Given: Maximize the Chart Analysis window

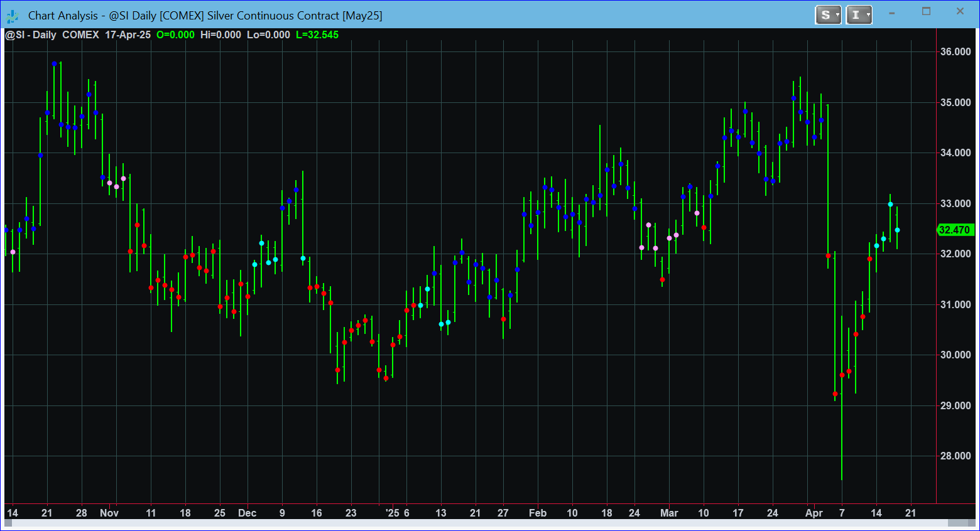Looking at the screenshot, I should (926, 12).
